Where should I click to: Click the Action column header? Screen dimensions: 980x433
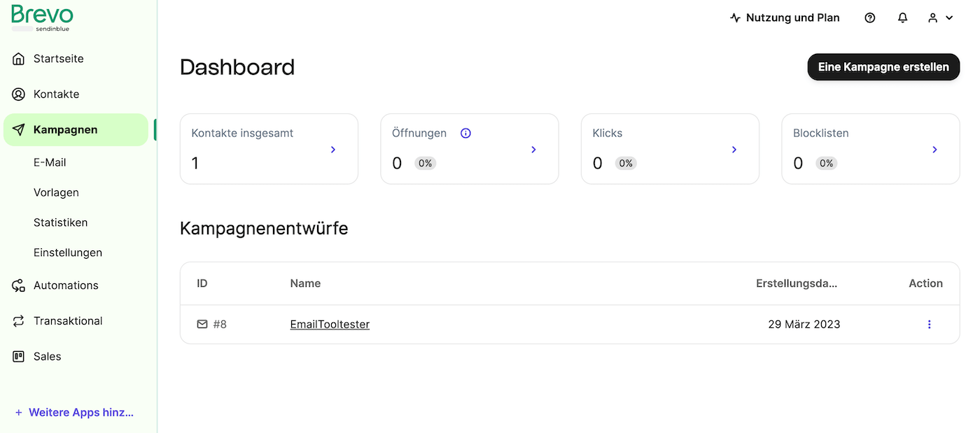click(x=925, y=283)
